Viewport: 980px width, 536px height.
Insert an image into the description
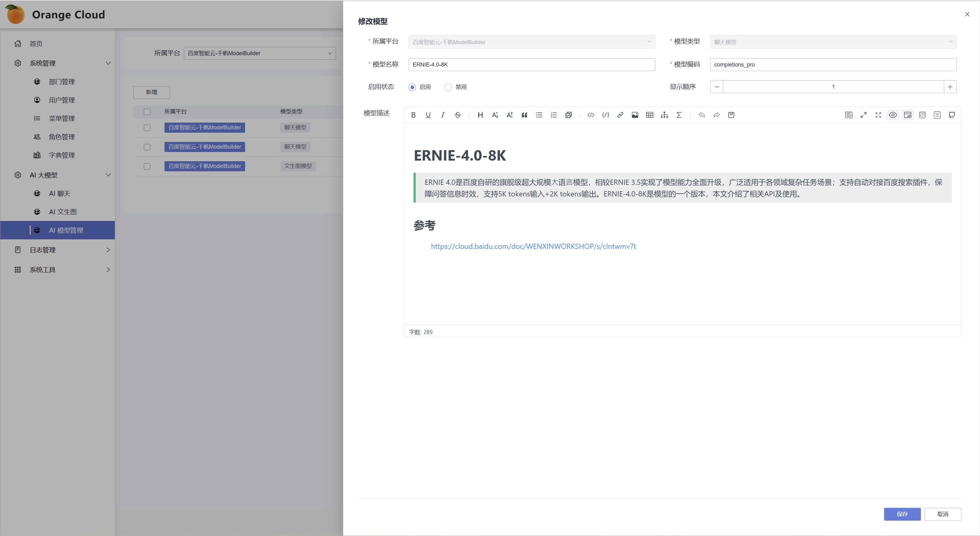(x=635, y=115)
